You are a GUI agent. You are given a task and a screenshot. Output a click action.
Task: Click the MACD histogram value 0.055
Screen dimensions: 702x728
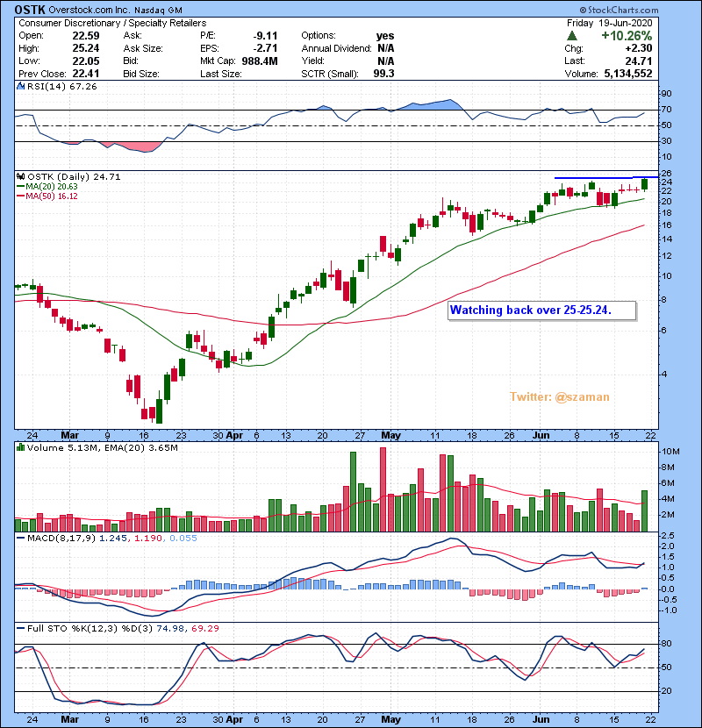[183, 539]
